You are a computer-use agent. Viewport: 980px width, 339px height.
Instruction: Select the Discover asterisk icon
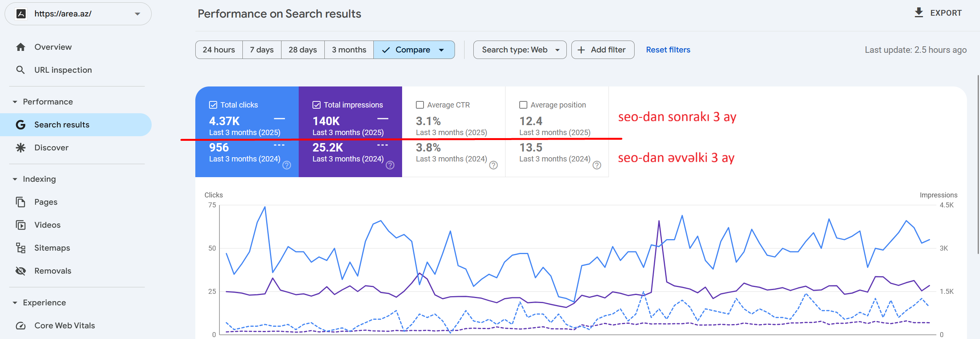[x=21, y=148]
